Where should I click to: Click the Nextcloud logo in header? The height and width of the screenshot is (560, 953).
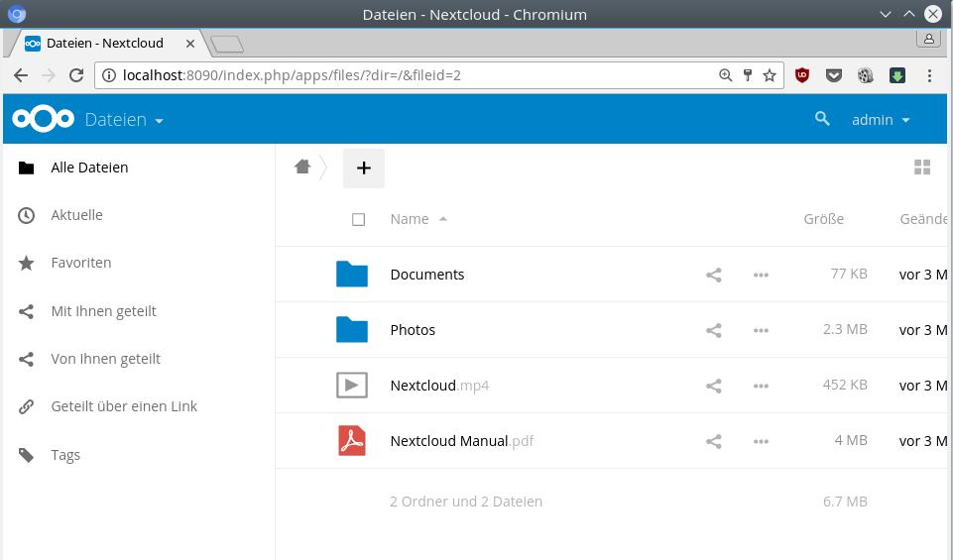pos(44,119)
